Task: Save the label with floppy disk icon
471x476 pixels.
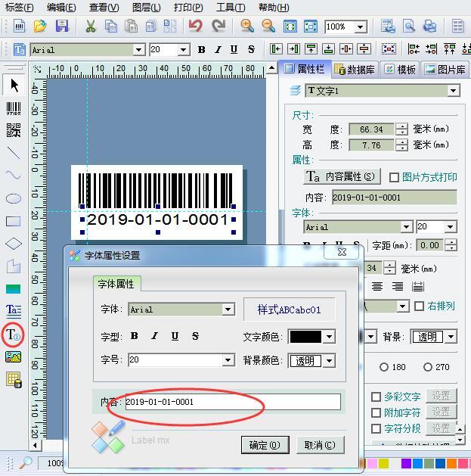Action: point(62,26)
